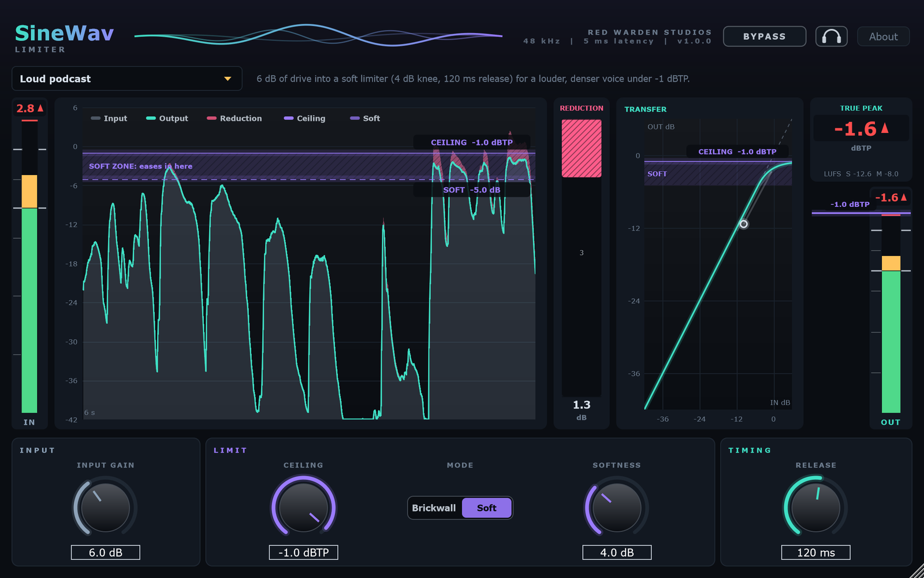Click the Ceiling -1.0 dBTP value field
The width and height of the screenshot is (924, 578).
pyautogui.click(x=304, y=553)
